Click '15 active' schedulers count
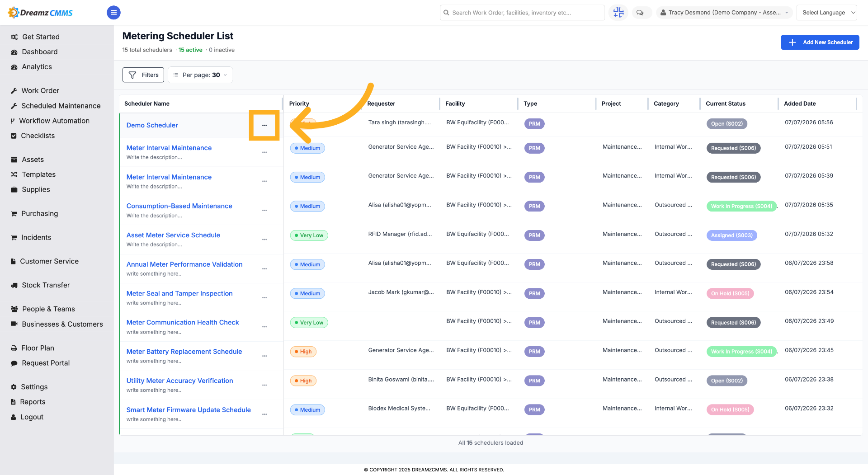 pyautogui.click(x=190, y=50)
